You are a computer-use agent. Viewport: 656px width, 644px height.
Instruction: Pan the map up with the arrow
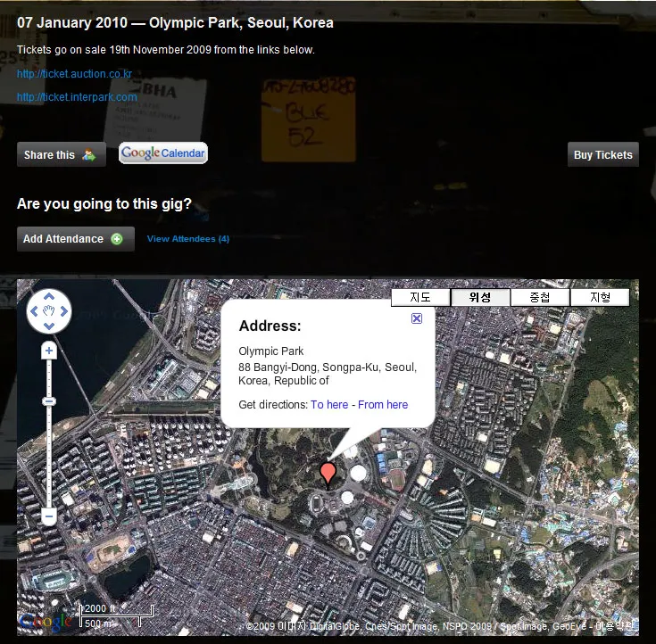49,298
